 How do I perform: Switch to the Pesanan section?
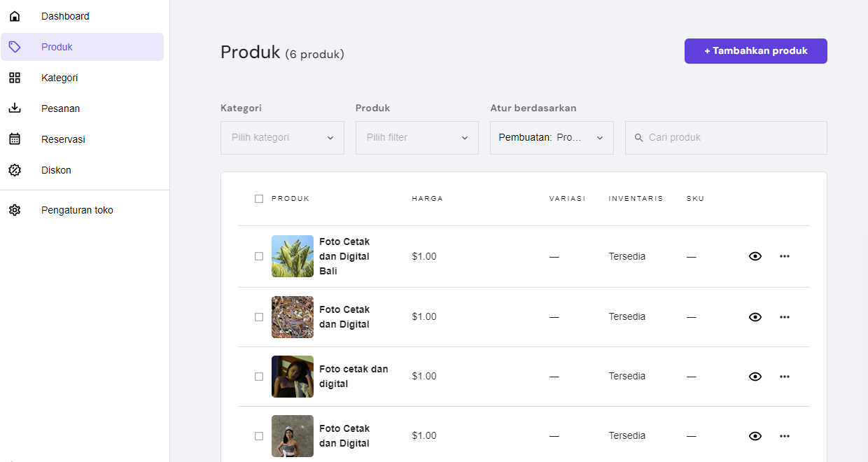point(61,108)
